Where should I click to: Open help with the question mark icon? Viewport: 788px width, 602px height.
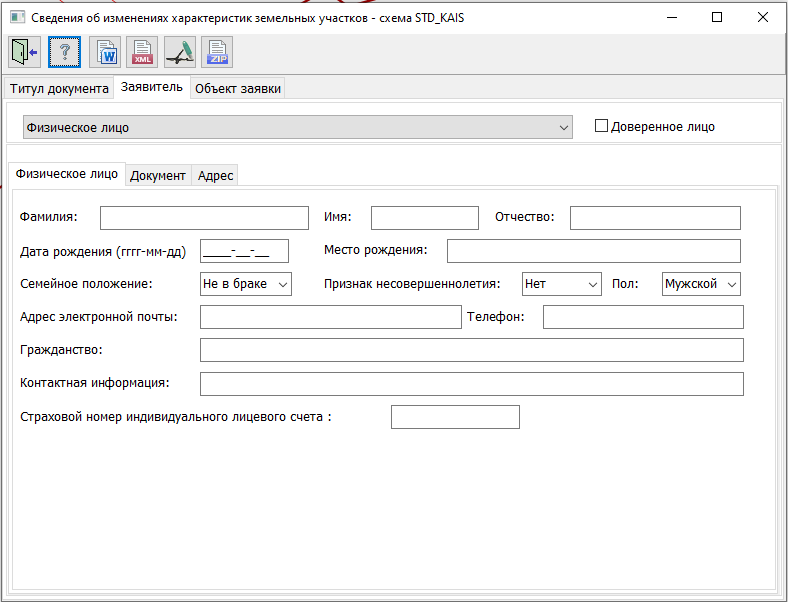[64, 51]
